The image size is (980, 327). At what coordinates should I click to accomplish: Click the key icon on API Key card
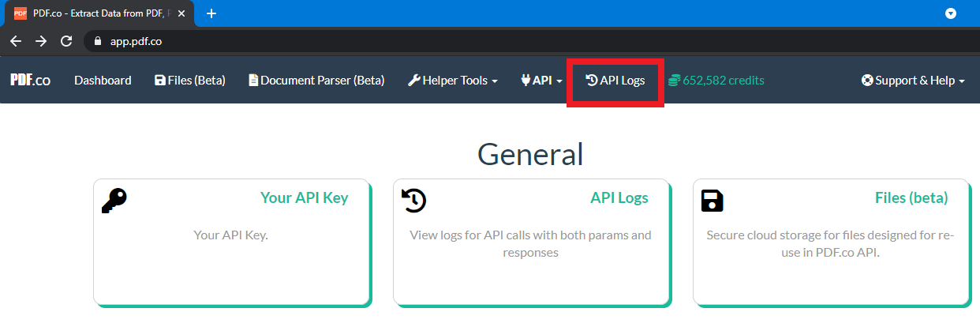pyautogui.click(x=114, y=200)
